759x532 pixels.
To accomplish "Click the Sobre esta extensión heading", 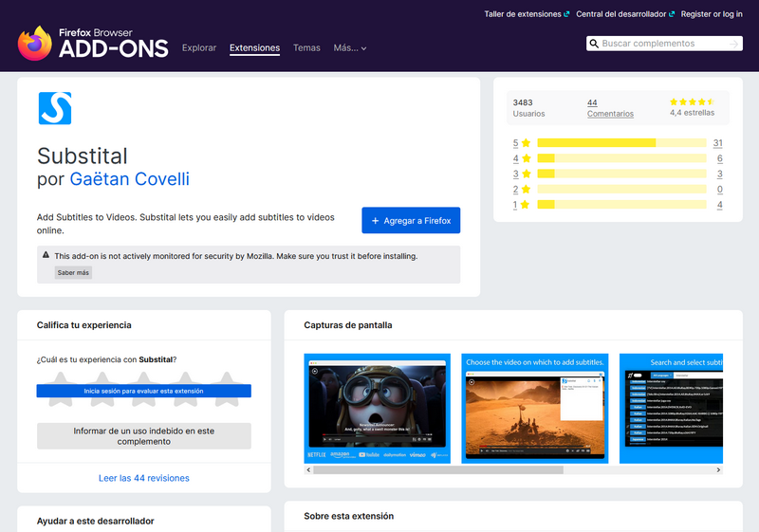I will point(348,516).
